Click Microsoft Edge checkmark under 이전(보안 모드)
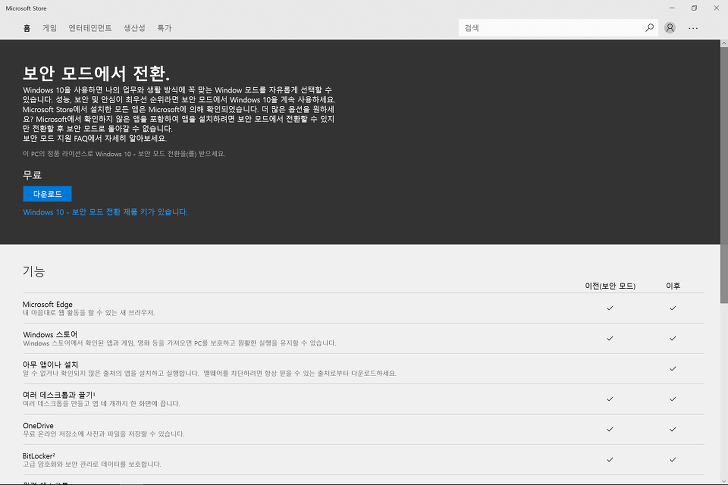 point(610,308)
